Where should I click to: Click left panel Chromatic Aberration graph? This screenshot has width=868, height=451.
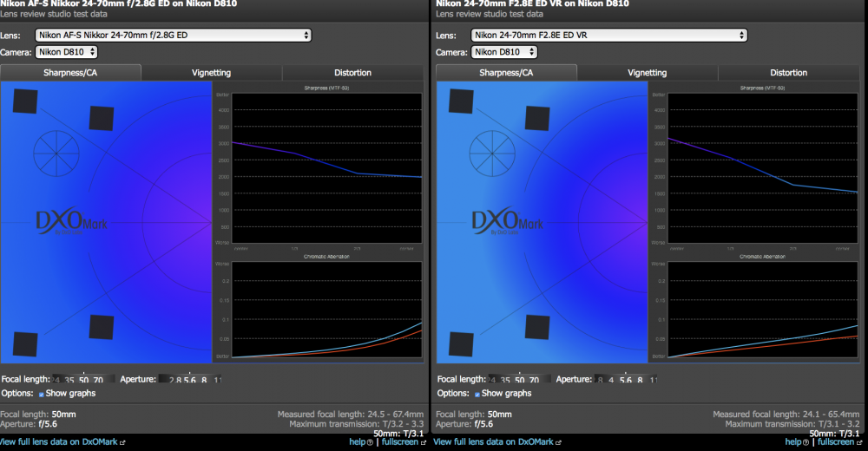coord(326,310)
